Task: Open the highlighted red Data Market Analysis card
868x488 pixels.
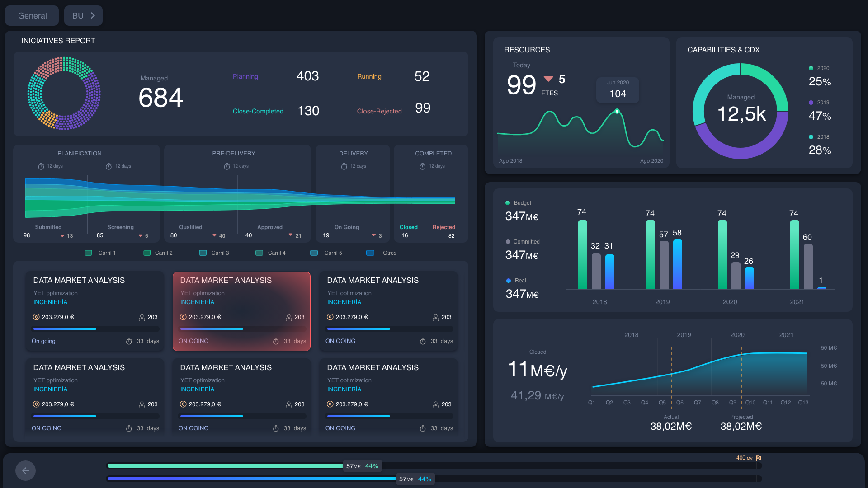Action: pyautogui.click(x=241, y=311)
